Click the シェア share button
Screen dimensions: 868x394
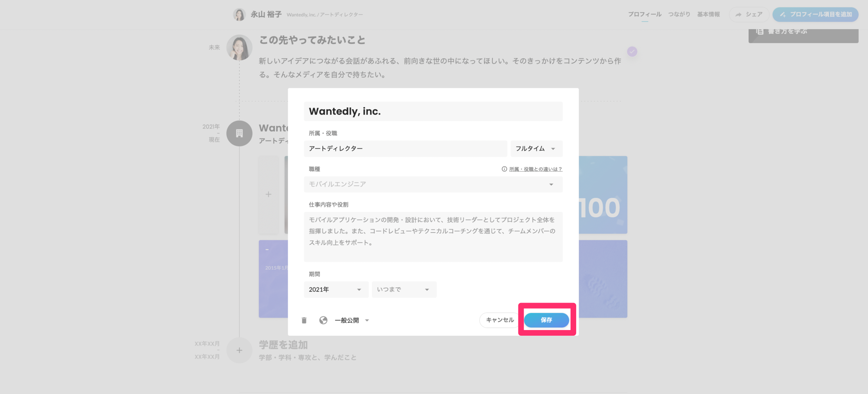click(749, 15)
